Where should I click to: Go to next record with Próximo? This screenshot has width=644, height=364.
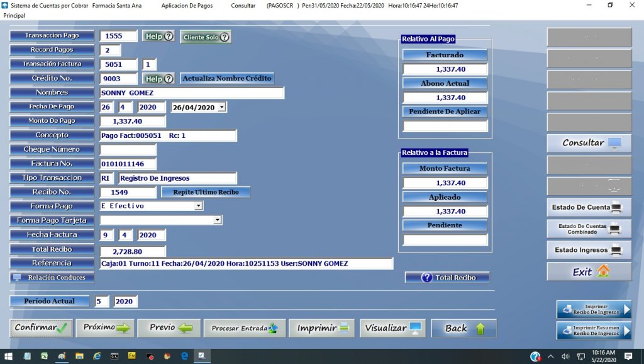pos(105,328)
